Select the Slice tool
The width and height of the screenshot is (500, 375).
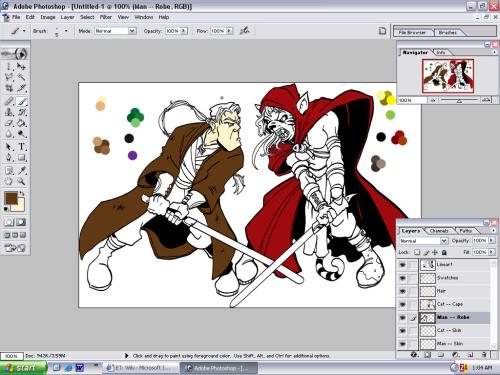click(21, 88)
